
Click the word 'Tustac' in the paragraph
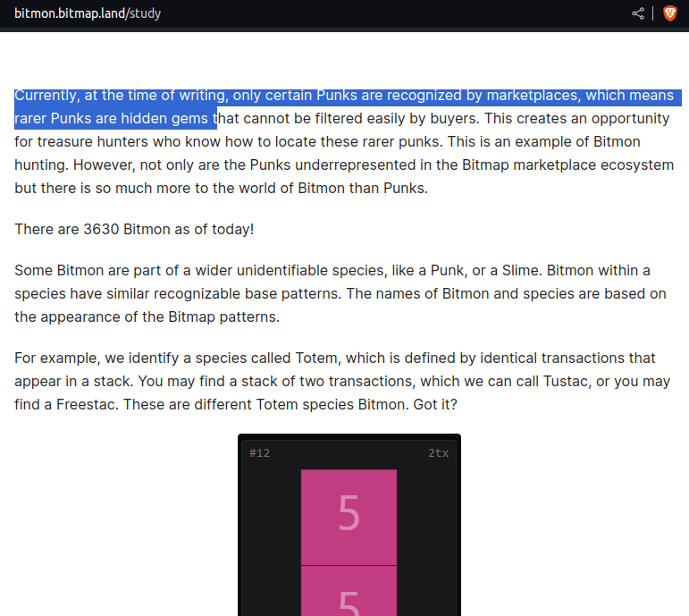pyautogui.click(x=565, y=381)
